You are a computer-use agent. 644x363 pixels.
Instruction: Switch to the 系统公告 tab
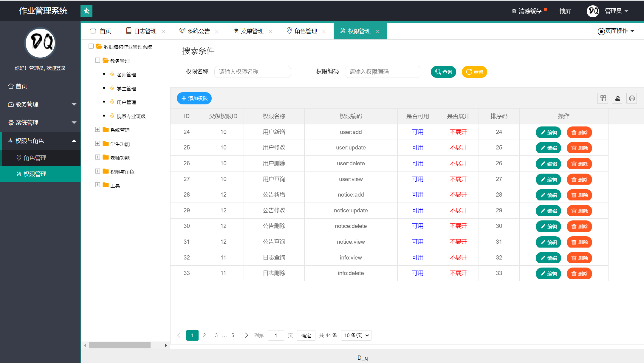[x=198, y=31]
